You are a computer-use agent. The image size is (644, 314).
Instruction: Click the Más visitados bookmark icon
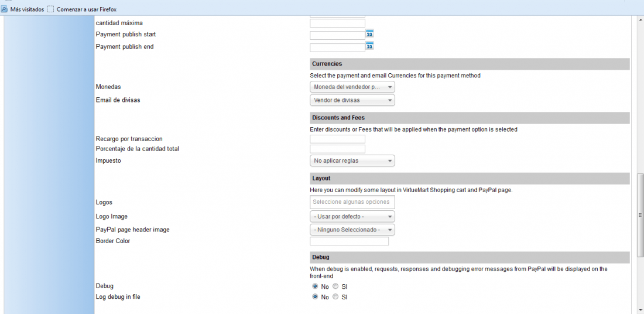(x=5, y=9)
